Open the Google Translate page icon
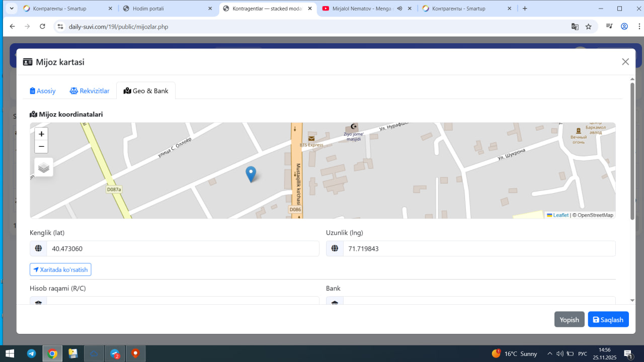 pos(575,27)
